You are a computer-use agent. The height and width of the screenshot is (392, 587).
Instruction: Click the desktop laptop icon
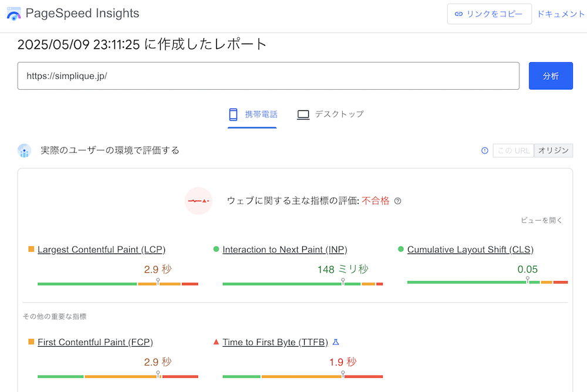(303, 114)
